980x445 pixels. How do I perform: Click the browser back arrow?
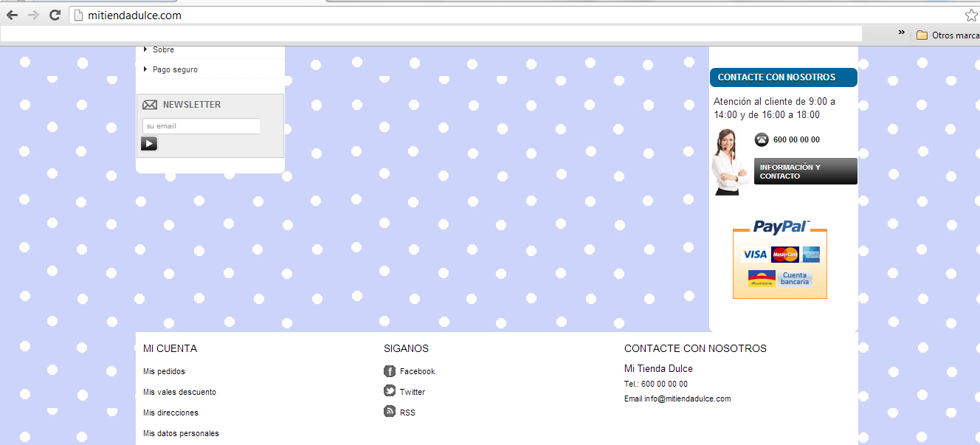click(x=12, y=15)
